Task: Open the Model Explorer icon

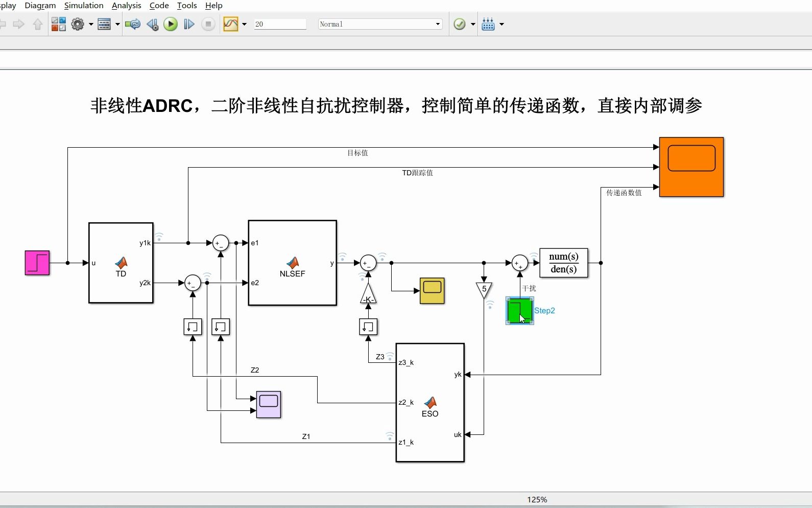Action: tap(104, 24)
